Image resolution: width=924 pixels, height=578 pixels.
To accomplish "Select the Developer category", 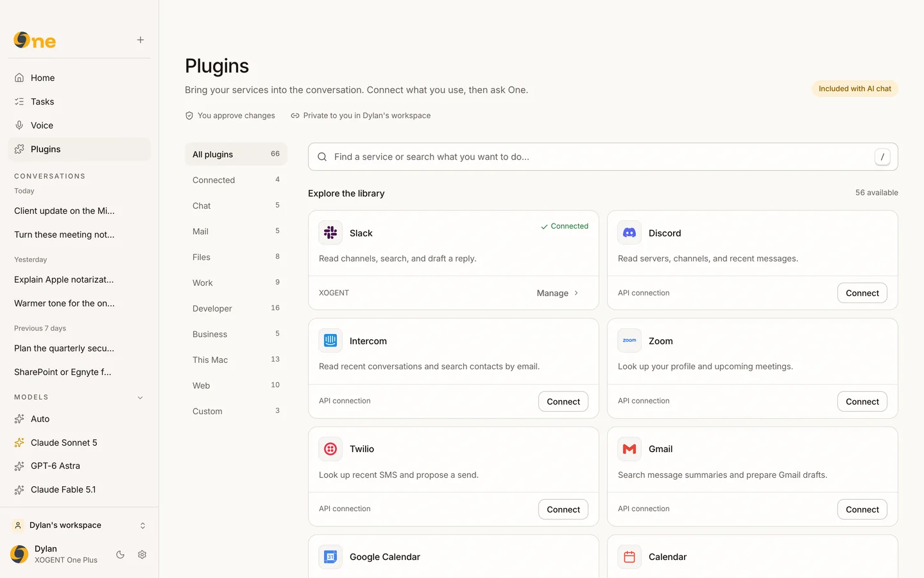I will (x=235, y=308).
